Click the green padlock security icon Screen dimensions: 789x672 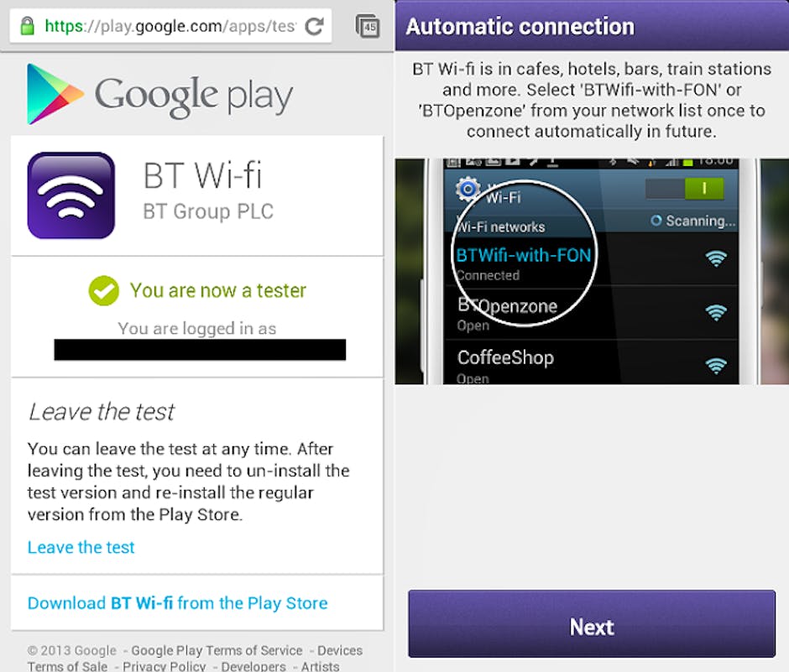pos(28,26)
